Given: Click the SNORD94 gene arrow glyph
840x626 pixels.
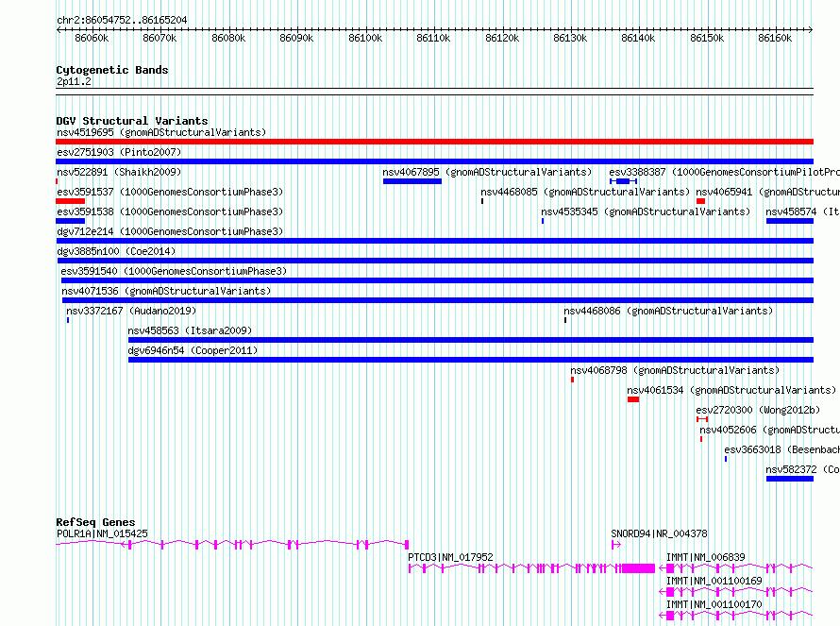Looking at the screenshot, I should click(x=616, y=545).
